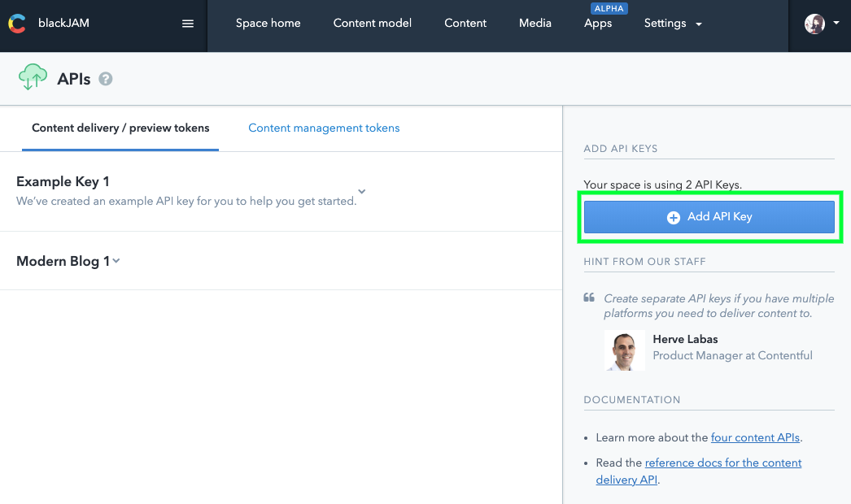The width and height of the screenshot is (851, 504).
Task: Click the Add API Key button
Action: [709, 217]
